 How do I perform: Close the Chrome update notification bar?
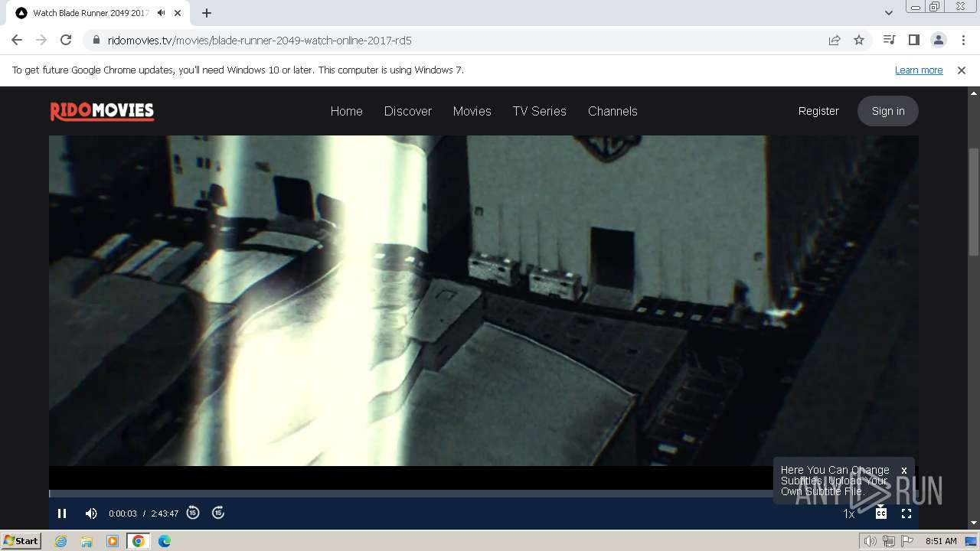coord(962,70)
